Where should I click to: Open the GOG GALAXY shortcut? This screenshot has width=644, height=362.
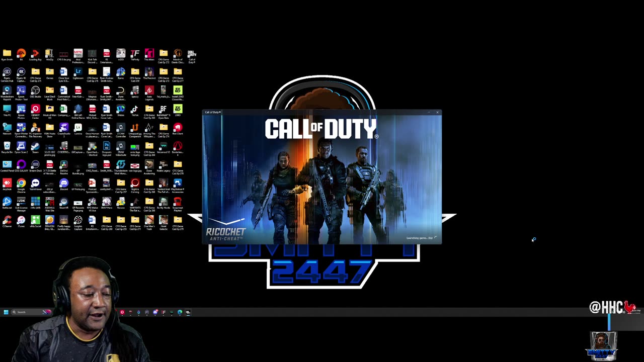pos(21,166)
